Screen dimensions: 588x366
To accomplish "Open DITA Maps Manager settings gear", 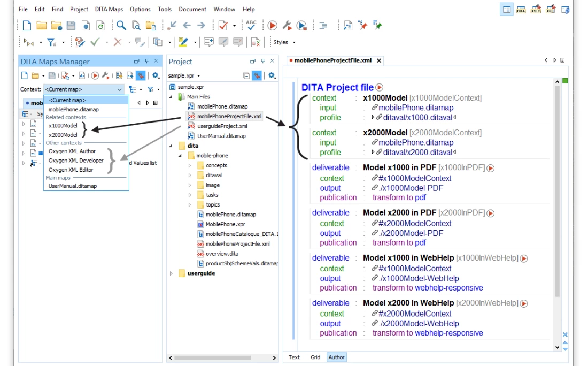I will point(156,76).
